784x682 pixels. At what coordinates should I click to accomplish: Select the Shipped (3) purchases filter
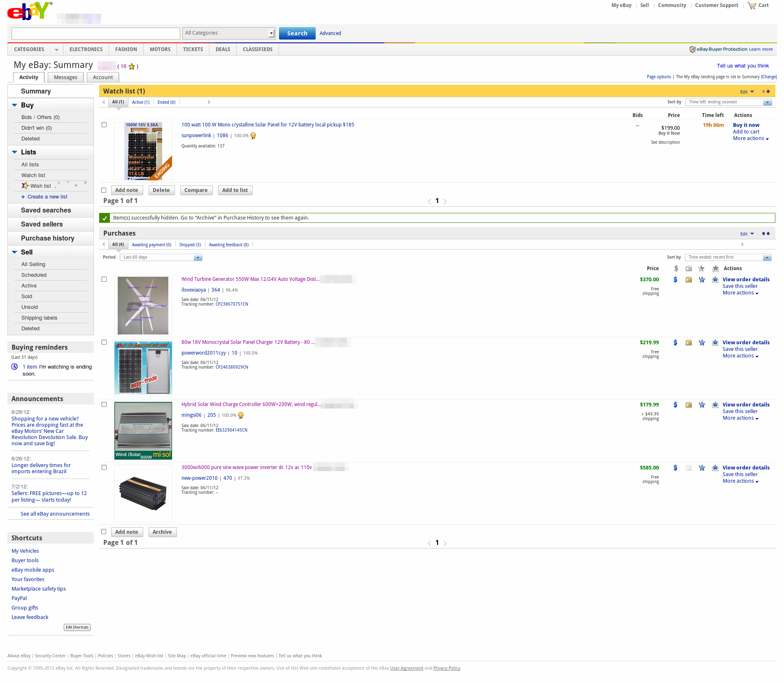[x=190, y=245]
